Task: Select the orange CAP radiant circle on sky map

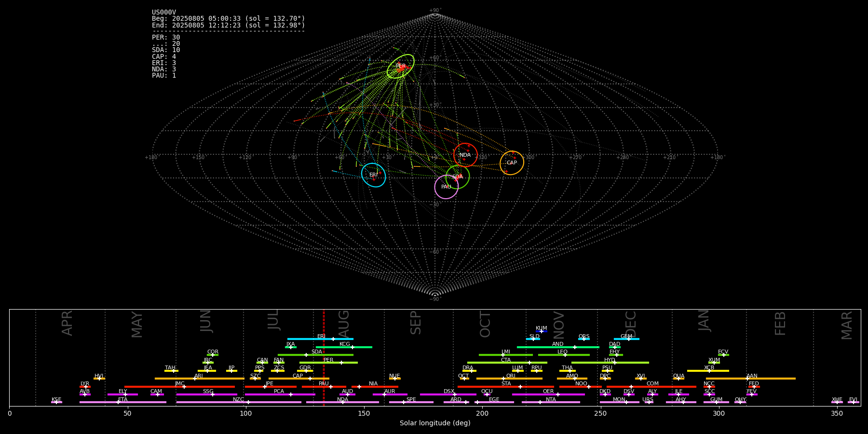Action: point(512,163)
